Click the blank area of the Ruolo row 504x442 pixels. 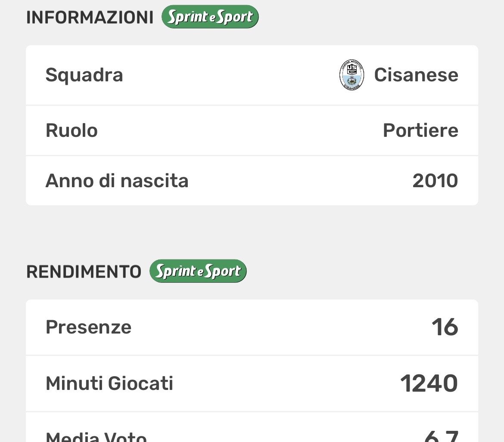pos(241,130)
